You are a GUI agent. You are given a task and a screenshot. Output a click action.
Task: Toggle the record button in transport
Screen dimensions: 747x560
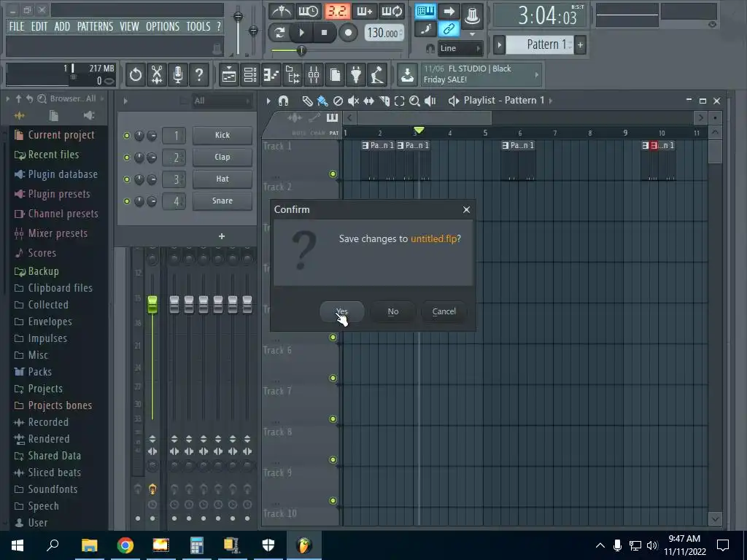tap(348, 33)
